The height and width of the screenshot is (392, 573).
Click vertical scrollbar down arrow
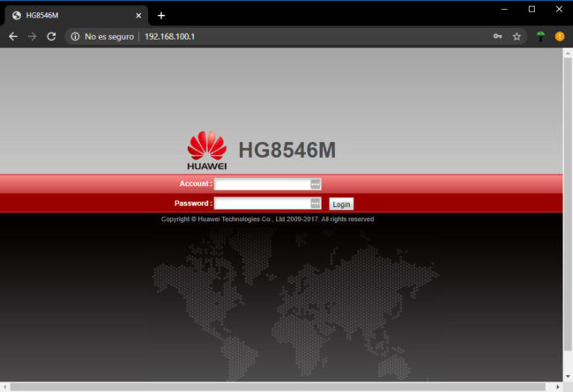pos(568,377)
